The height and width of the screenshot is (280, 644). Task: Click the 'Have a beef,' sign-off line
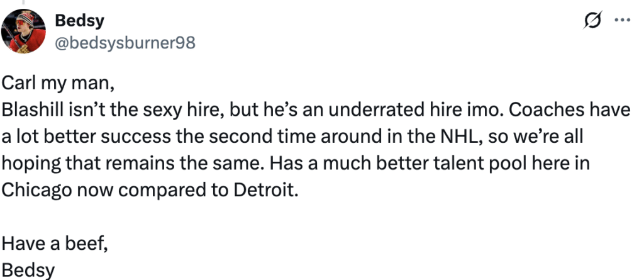coord(55,244)
